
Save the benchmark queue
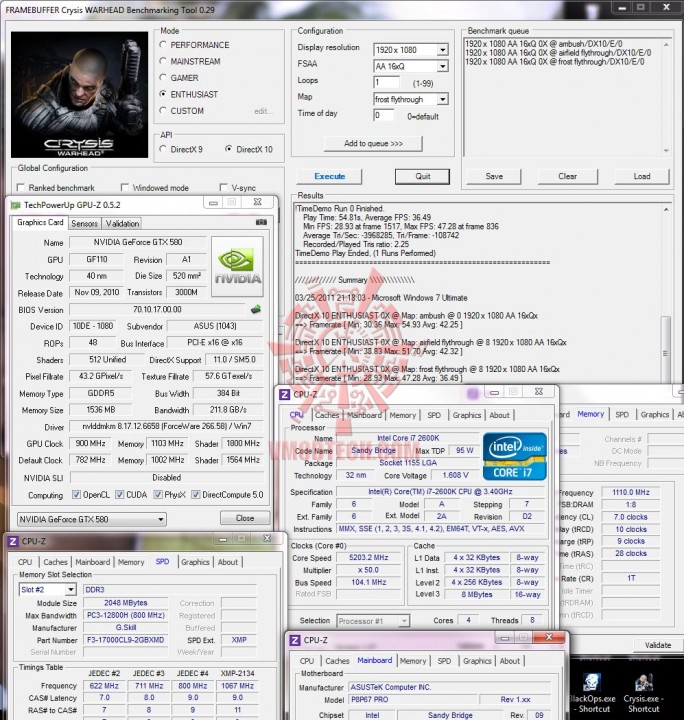[x=494, y=176]
